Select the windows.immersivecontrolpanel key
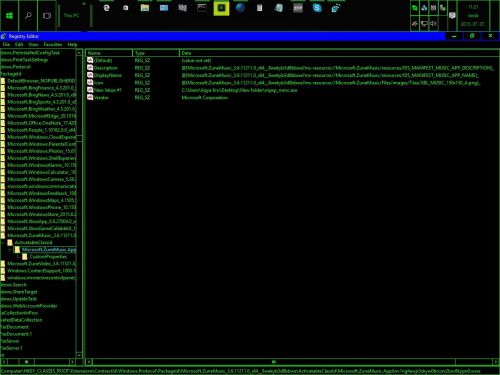The height and width of the screenshot is (375, 500). tap(42, 278)
